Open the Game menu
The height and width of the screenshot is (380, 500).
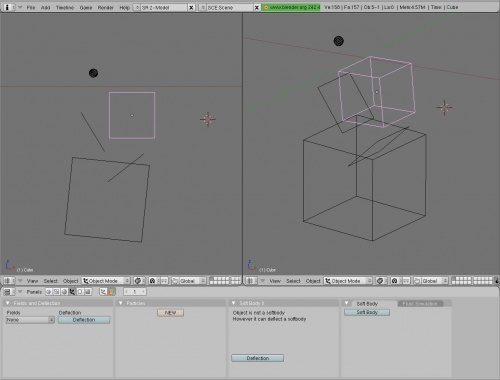[86, 7]
